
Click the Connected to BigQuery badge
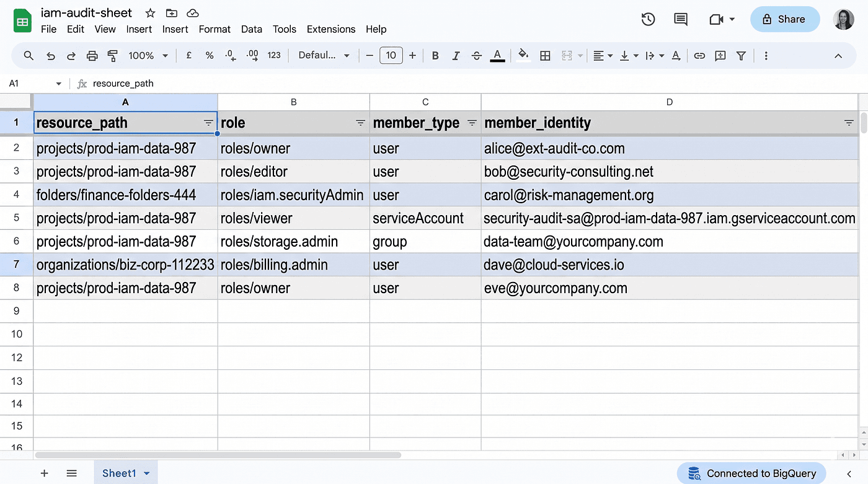tap(751, 473)
